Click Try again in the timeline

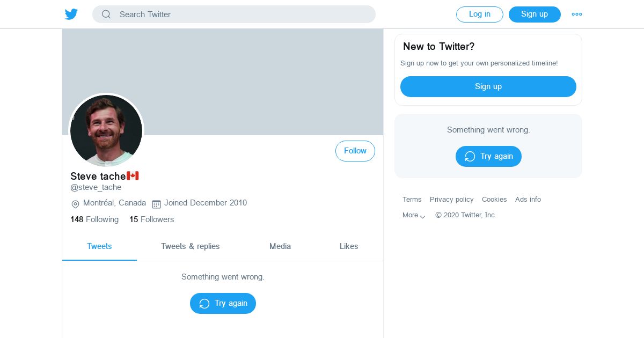223,304
